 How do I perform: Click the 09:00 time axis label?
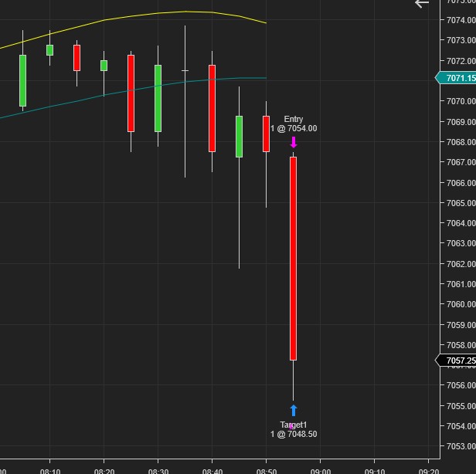(321, 469)
